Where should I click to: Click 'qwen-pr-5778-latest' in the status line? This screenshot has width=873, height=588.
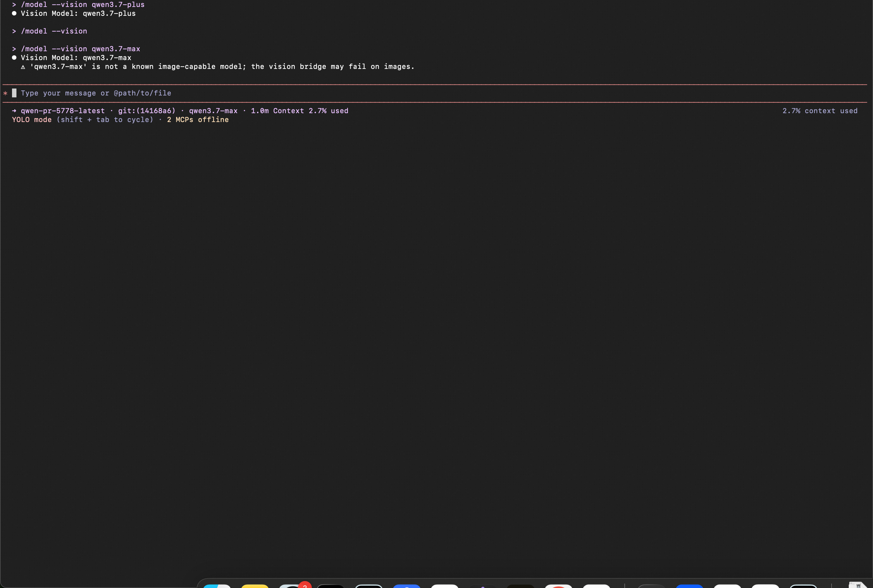[x=63, y=111]
